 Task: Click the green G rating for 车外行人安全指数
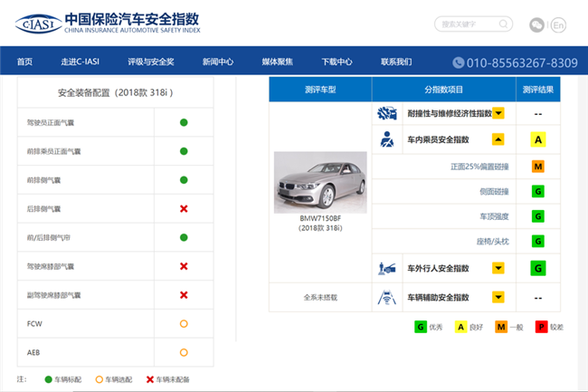[x=538, y=268]
